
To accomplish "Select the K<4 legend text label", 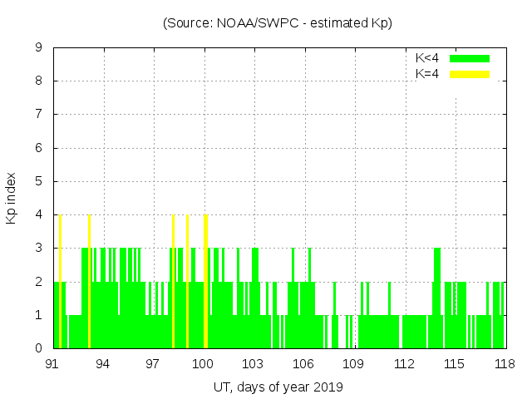I will coord(427,58).
